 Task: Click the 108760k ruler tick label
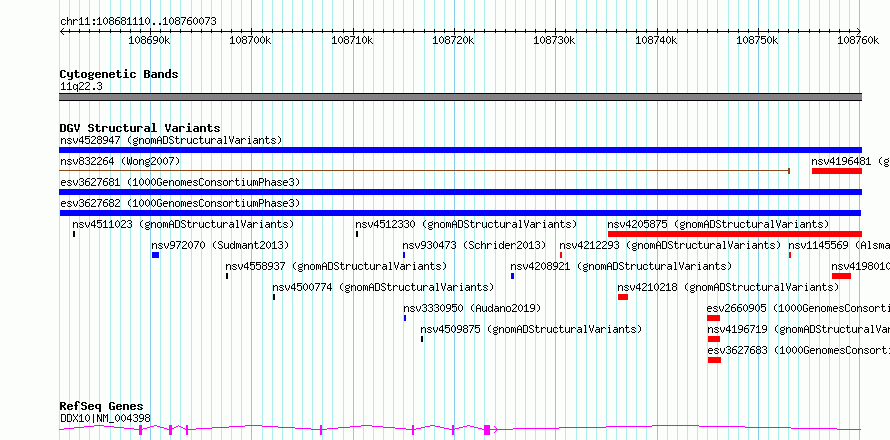(x=859, y=40)
